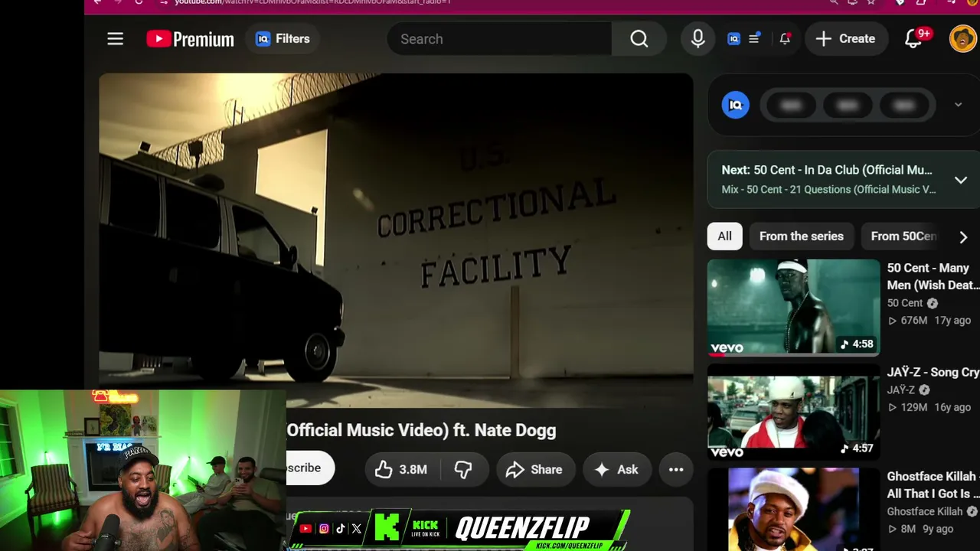Open the JAŸ-Z channel name link

pyautogui.click(x=901, y=390)
